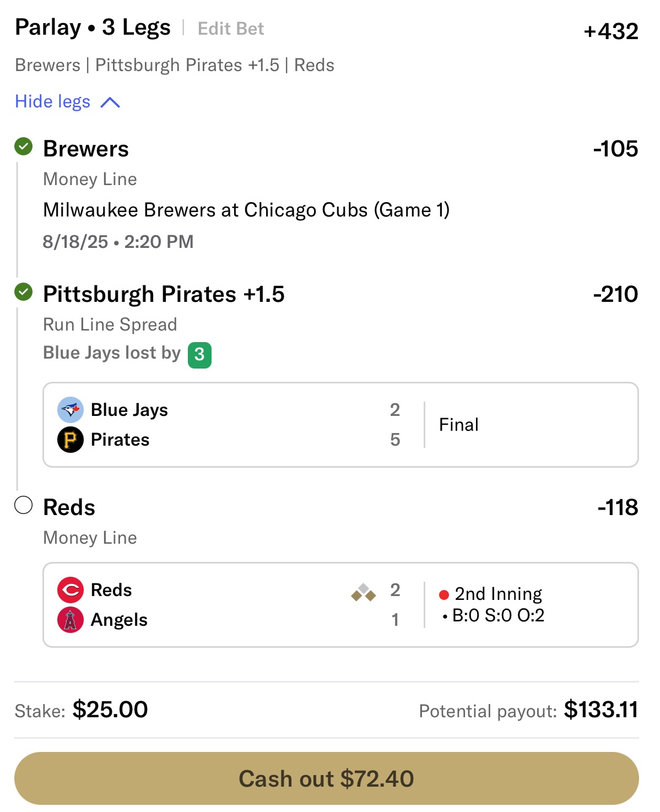This screenshot has height=812, width=660.
Task: Click the Potential payout $133.11 amount
Action: tap(601, 710)
